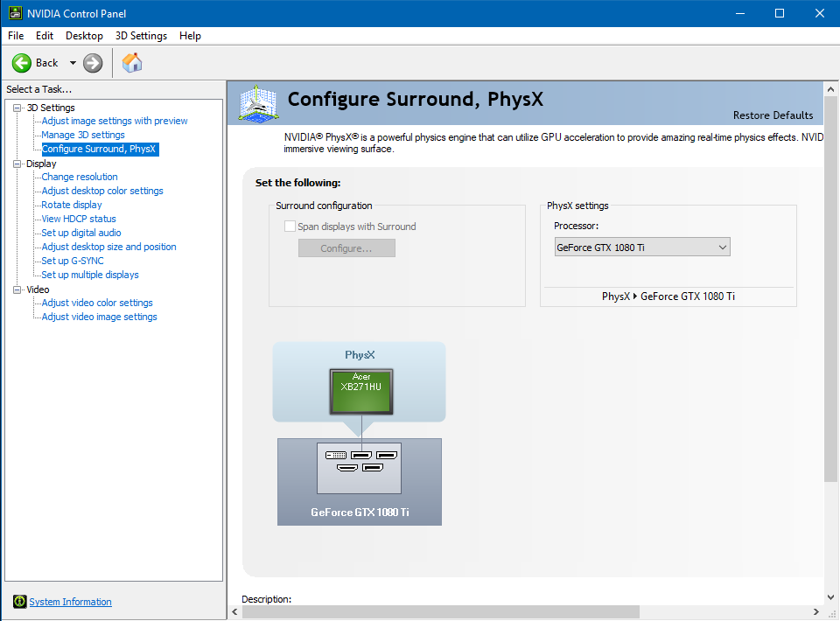Viewport: 840px width, 621px height.
Task: Click the horizontal scrollbar right arrow
Action: click(815, 611)
